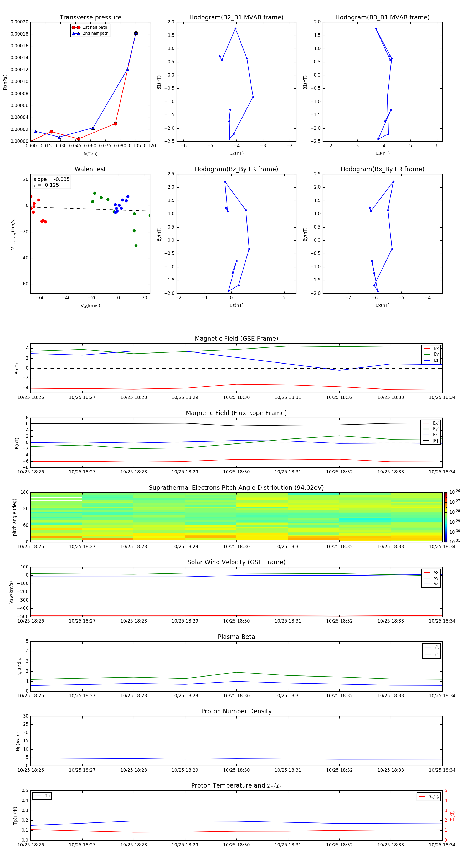
Task: Click the Bx' legend entry in flux rope panel
Action: (x=431, y=423)
